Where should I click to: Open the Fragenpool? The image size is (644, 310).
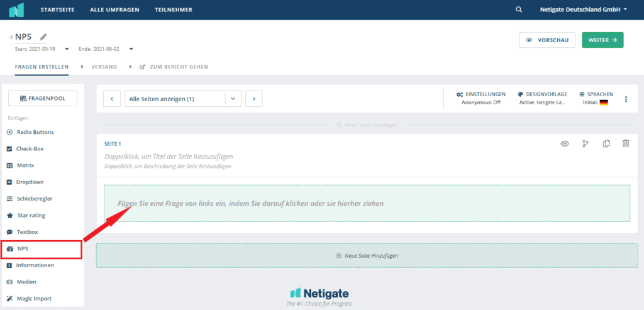pos(43,98)
